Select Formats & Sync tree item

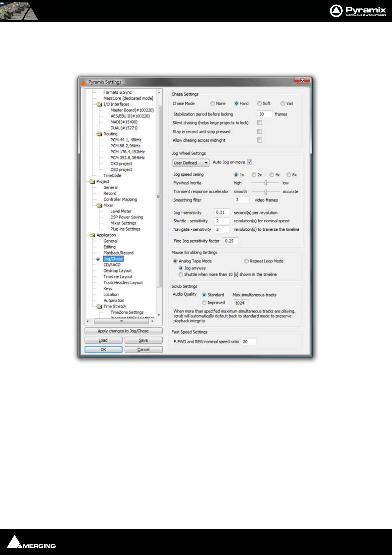118,92
